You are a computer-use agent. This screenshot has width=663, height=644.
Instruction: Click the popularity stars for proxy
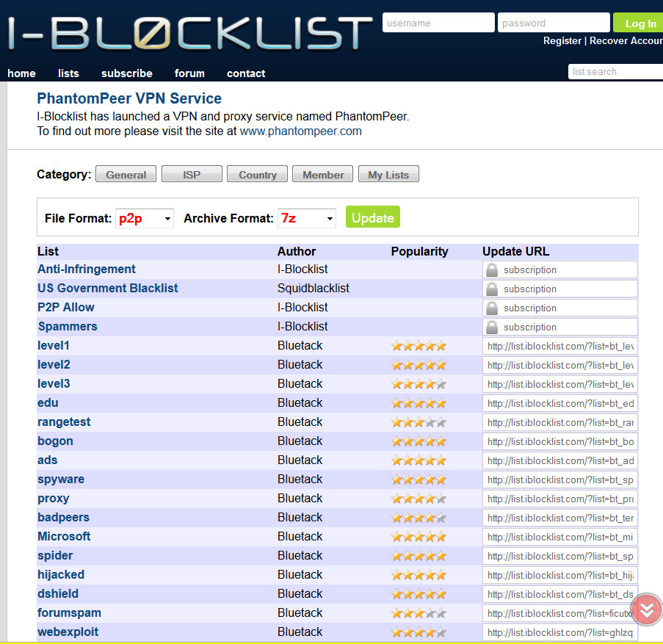[419, 499]
